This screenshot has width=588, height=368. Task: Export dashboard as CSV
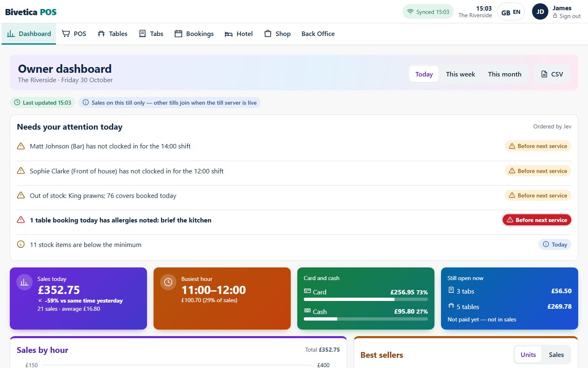(552, 74)
